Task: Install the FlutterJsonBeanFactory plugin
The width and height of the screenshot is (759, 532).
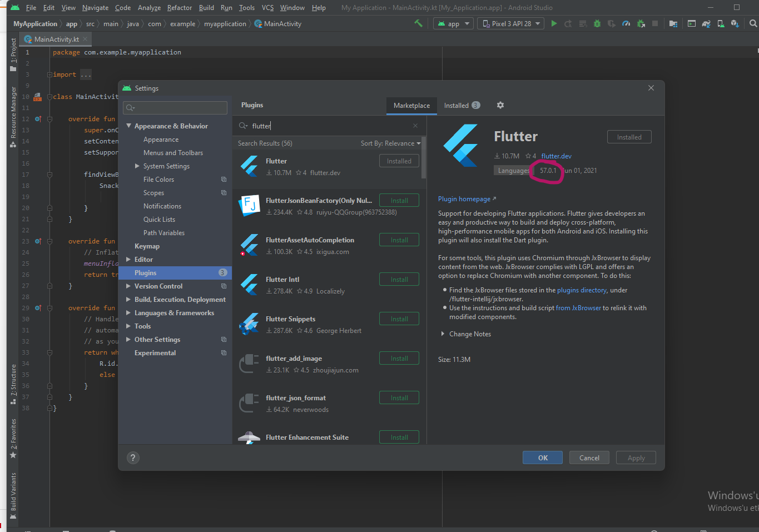Action: (x=399, y=200)
